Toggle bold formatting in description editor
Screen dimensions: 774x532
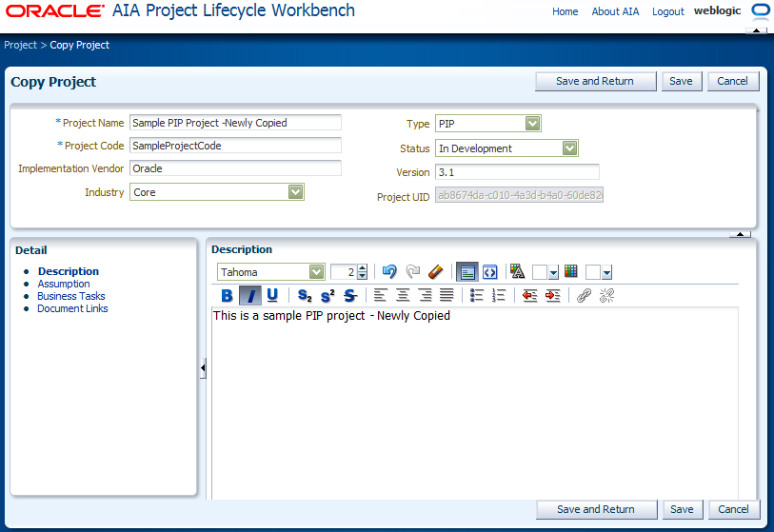[227, 296]
